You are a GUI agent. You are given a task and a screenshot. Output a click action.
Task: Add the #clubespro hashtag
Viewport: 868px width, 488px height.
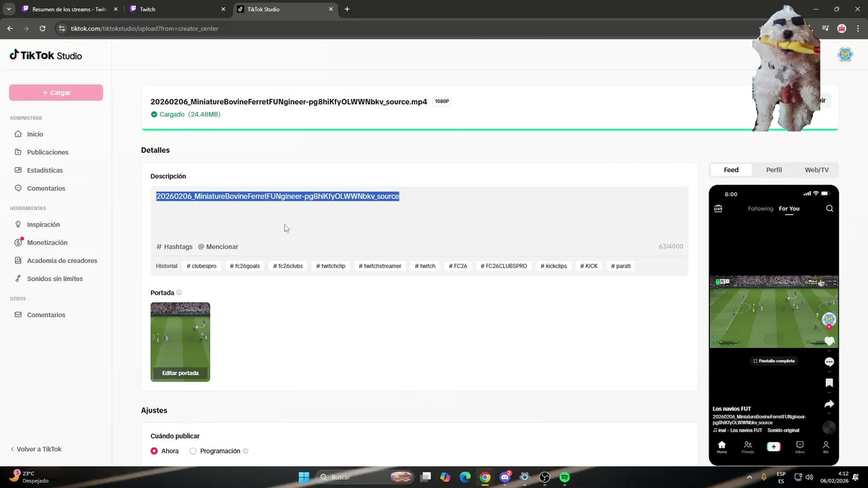click(201, 266)
